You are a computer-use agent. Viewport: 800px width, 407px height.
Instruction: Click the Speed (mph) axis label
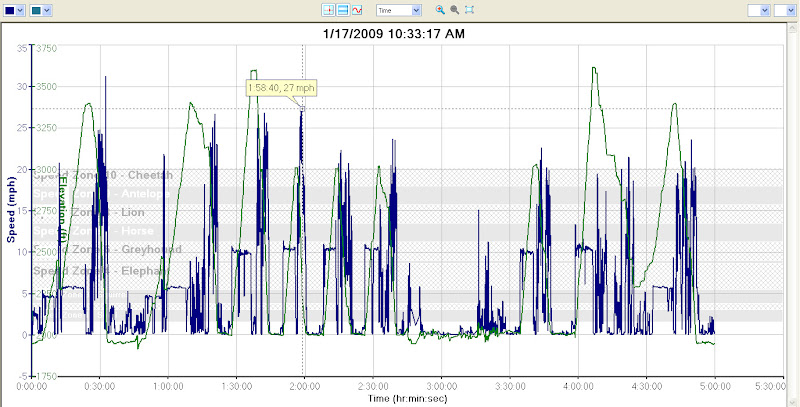tap(10, 211)
